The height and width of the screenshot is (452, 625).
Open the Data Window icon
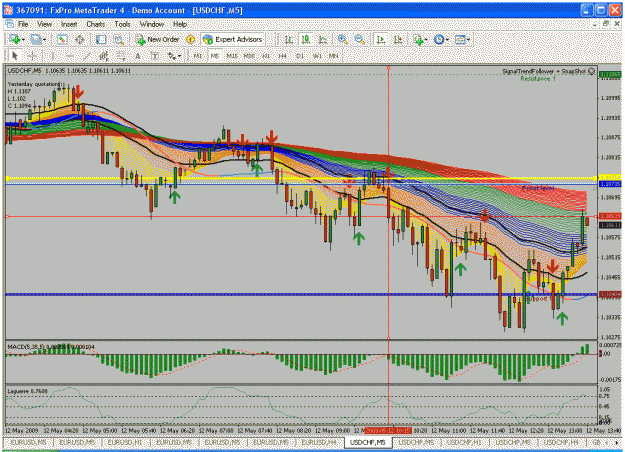80,39
